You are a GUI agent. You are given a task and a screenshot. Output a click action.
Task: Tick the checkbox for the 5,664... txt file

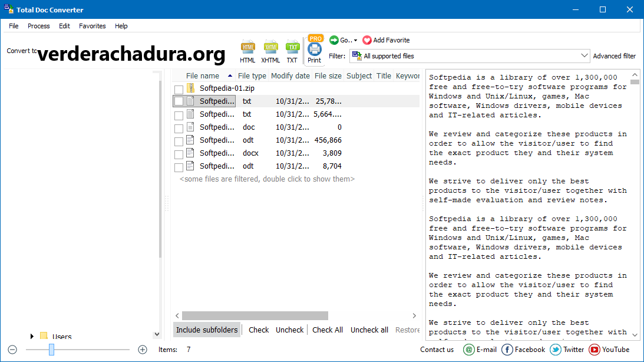point(179,116)
